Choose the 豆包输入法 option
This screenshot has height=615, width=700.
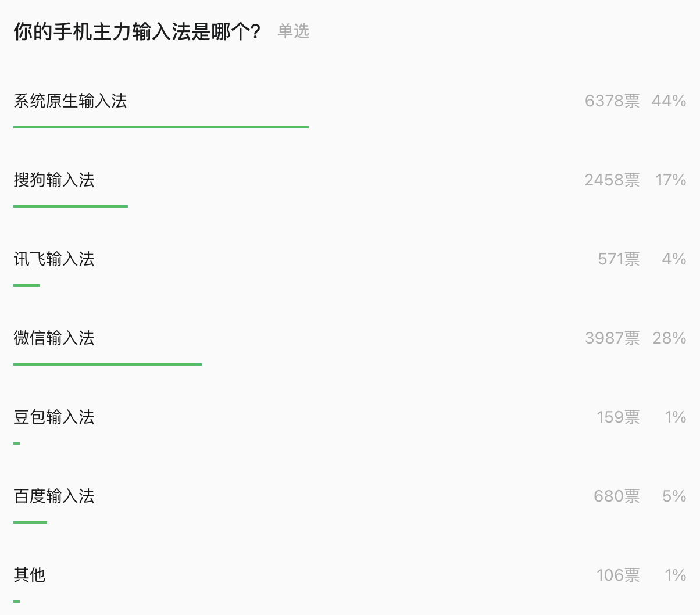coord(54,417)
